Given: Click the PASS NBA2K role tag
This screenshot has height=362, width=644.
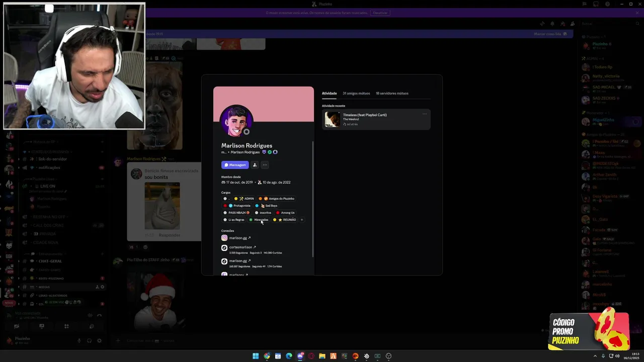Looking at the screenshot, I should click(236, 213).
